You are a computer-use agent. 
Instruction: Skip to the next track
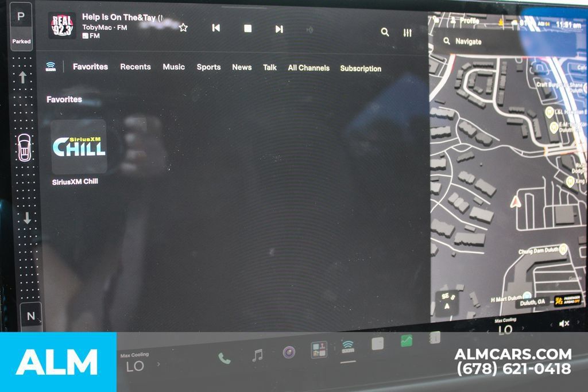tap(279, 29)
